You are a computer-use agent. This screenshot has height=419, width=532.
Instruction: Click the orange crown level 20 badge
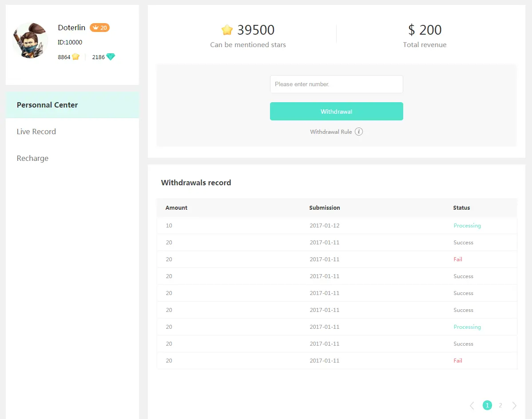tap(100, 28)
